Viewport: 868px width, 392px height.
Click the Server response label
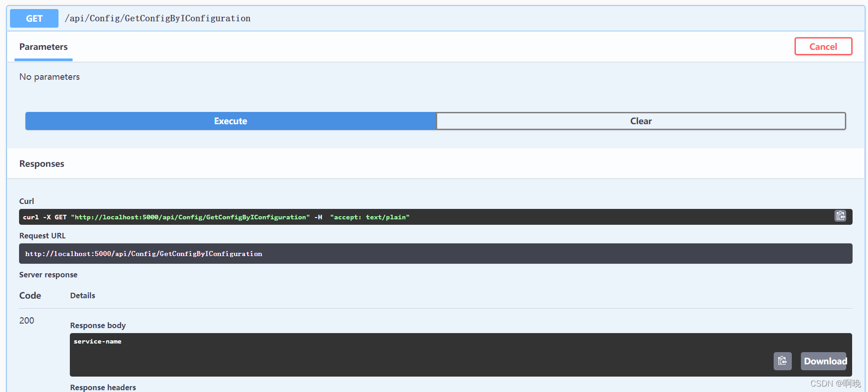pyautogui.click(x=48, y=275)
